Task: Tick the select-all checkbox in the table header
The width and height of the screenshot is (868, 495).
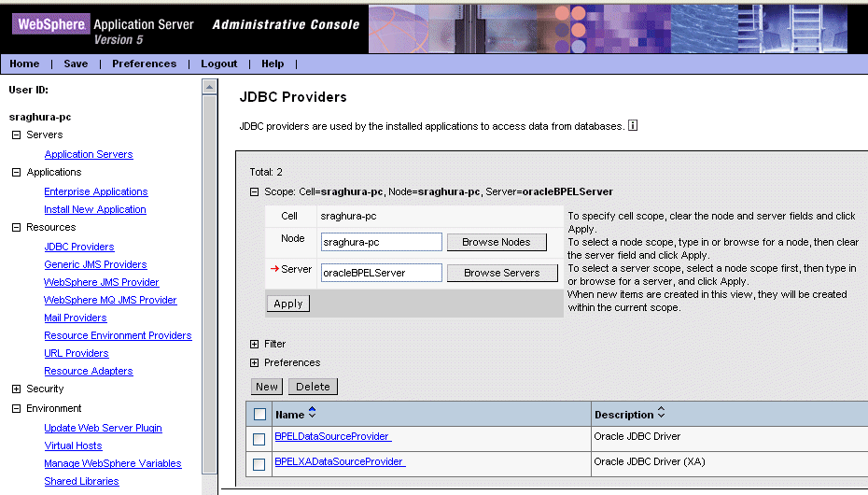Action: pyautogui.click(x=259, y=414)
